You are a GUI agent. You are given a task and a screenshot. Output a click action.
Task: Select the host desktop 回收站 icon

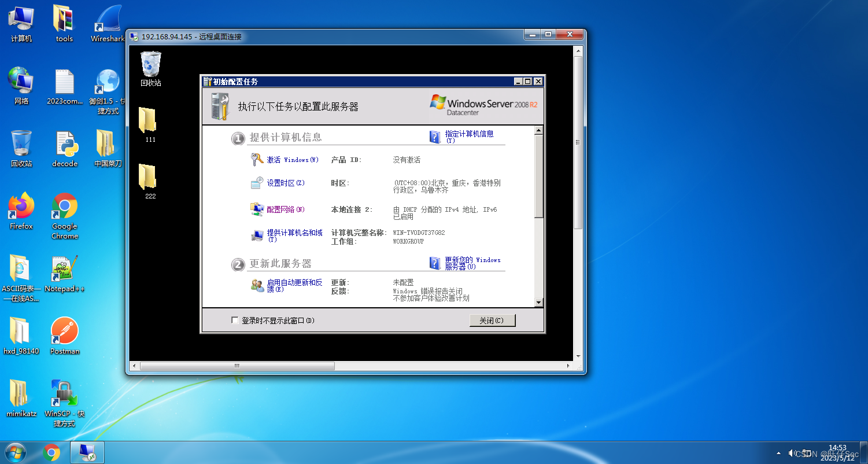coord(21,148)
